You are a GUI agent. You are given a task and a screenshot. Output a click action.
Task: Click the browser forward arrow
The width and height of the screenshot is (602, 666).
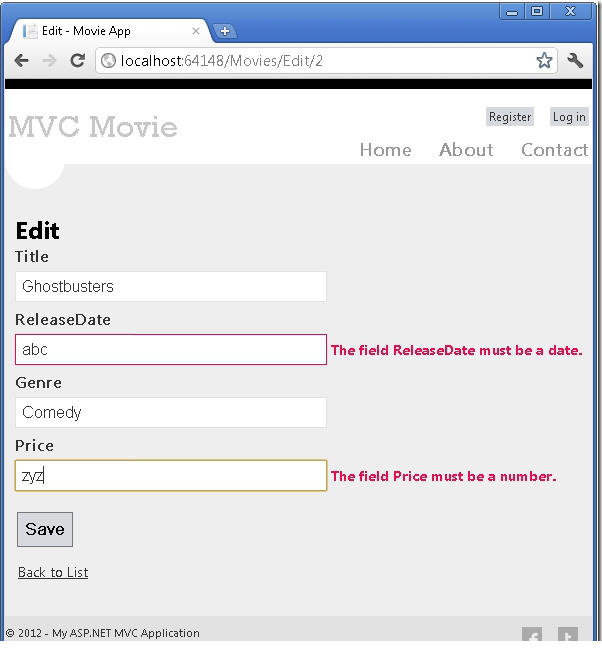click(50, 61)
